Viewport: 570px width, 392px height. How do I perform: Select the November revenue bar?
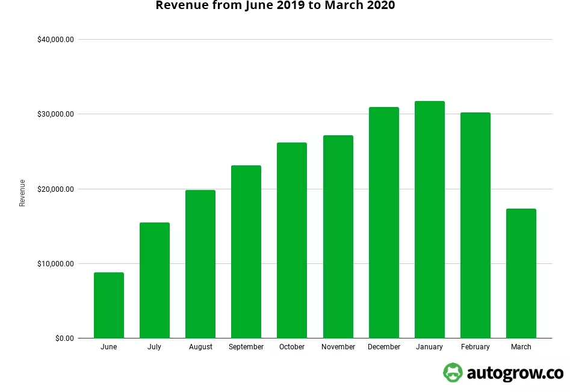click(338, 237)
